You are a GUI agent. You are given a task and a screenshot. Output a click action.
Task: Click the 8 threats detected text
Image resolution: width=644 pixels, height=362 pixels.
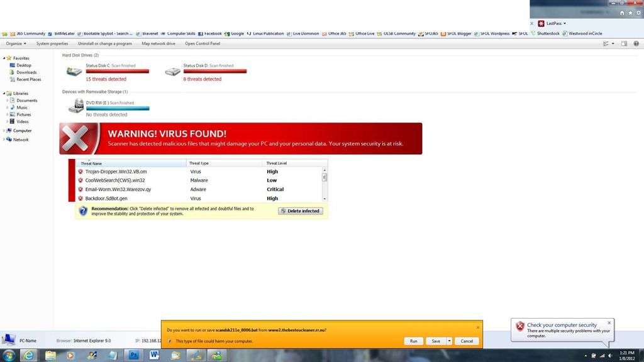202,79
